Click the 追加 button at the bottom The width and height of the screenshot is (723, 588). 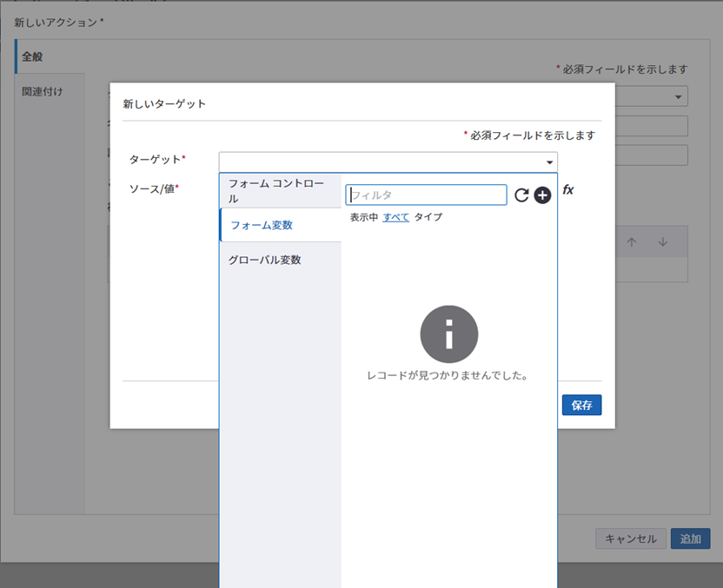coord(690,538)
